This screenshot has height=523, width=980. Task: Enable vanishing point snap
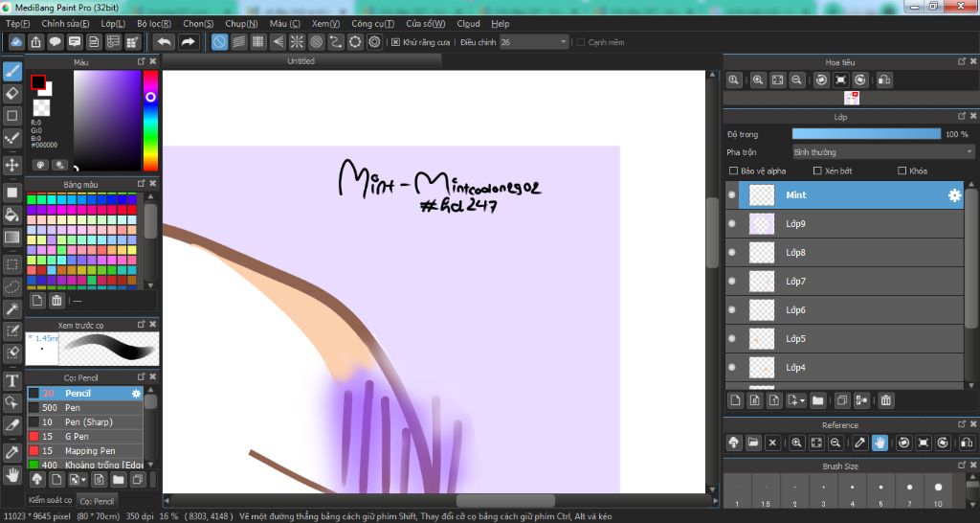[x=278, y=42]
